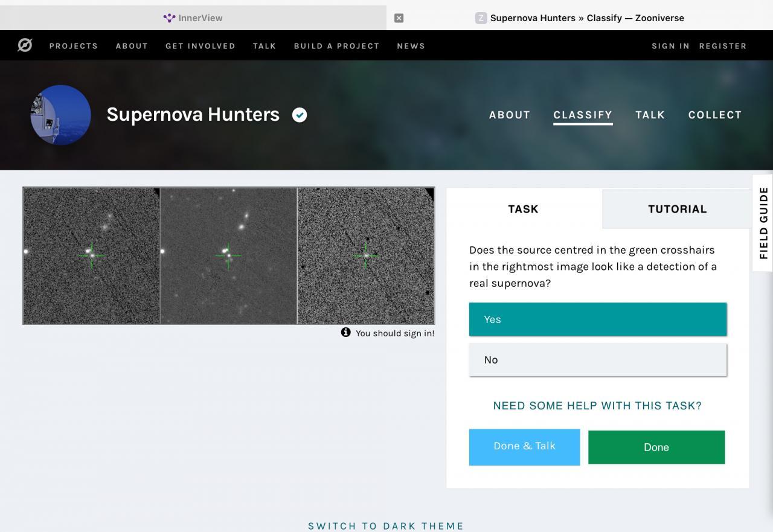Click the verified checkmark badge by the title

[x=300, y=115]
